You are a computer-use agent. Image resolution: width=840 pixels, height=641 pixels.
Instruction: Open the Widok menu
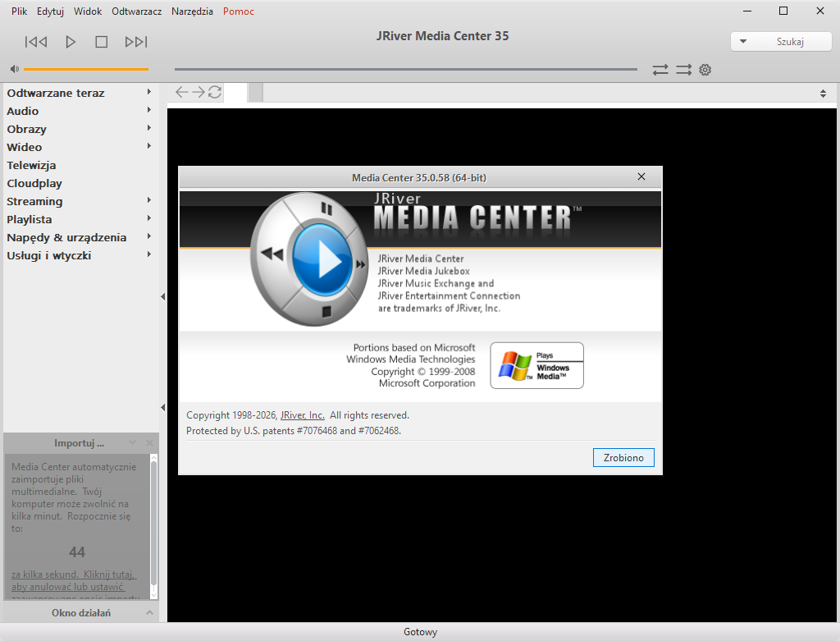(x=88, y=11)
